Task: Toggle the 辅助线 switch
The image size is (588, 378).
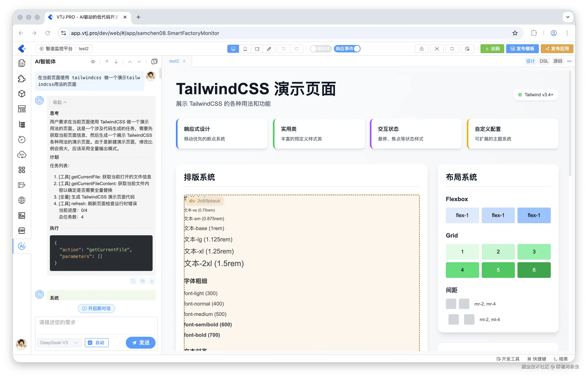Action: pos(320,49)
